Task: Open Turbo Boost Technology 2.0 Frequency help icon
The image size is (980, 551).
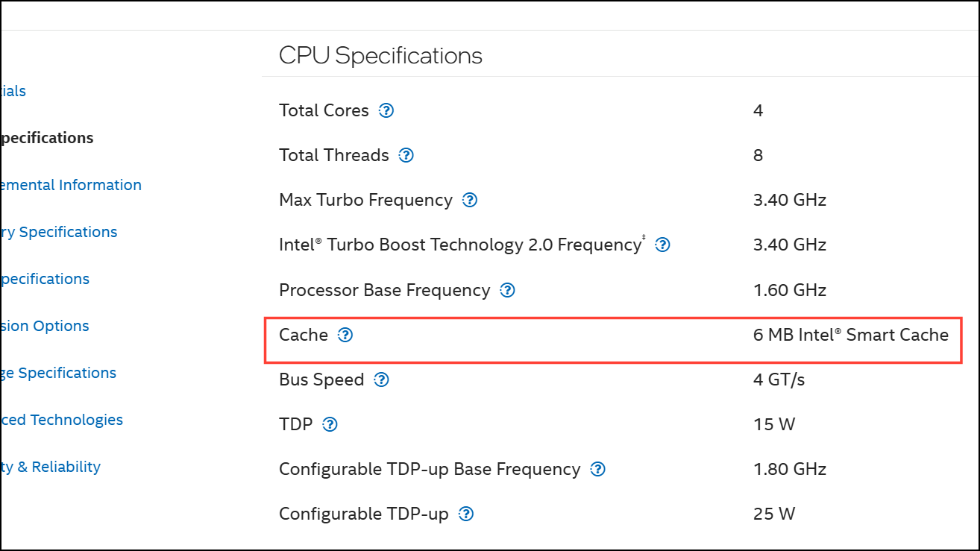Action: [662, 245]
